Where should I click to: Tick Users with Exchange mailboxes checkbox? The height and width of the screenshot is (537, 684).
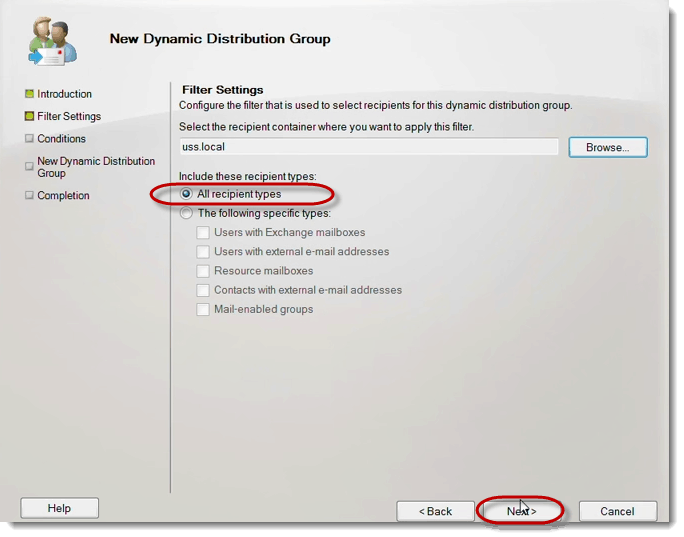tap(203, 233)
